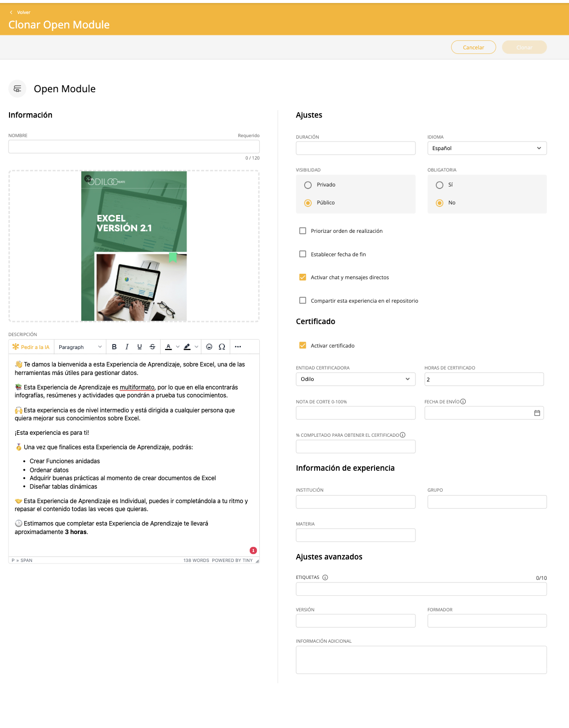
Task: Check Compartir esta experiencia en el repositorio
Action: (x=303, y=301)
